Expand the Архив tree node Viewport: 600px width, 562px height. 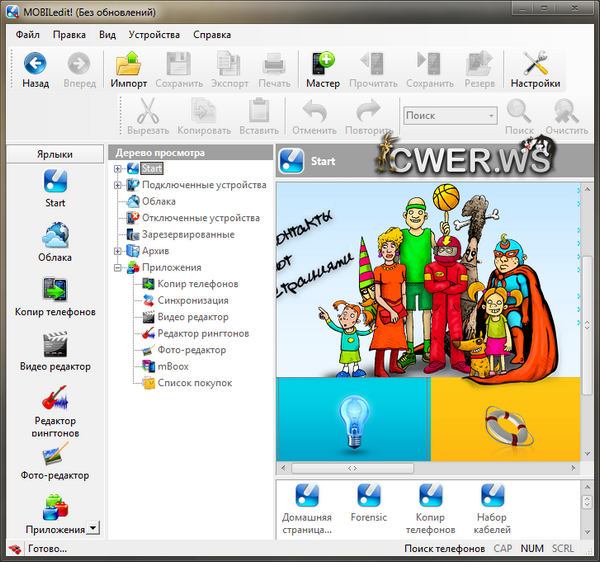pos(118,251)
